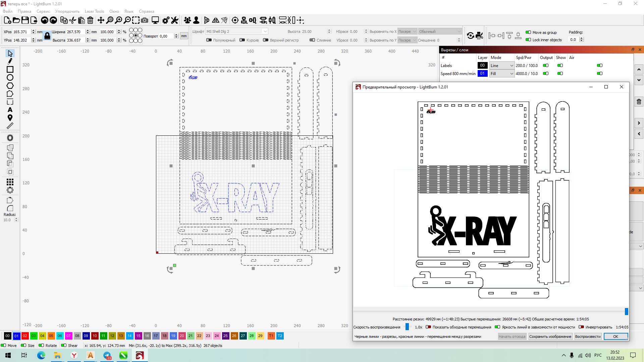Image resolution: width=644 pixels, height=362 pixels.
Task: Open the Упорядочить menu
Action: coord(67,11)
